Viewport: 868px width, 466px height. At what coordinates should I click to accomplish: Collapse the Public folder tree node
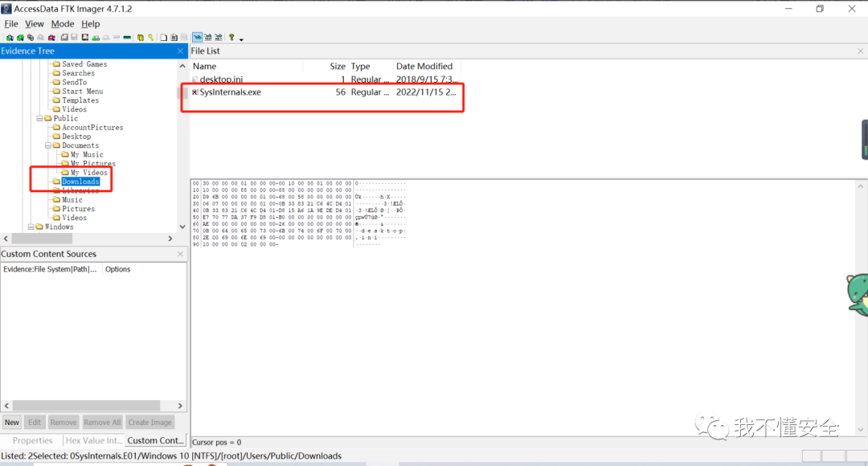39,118
